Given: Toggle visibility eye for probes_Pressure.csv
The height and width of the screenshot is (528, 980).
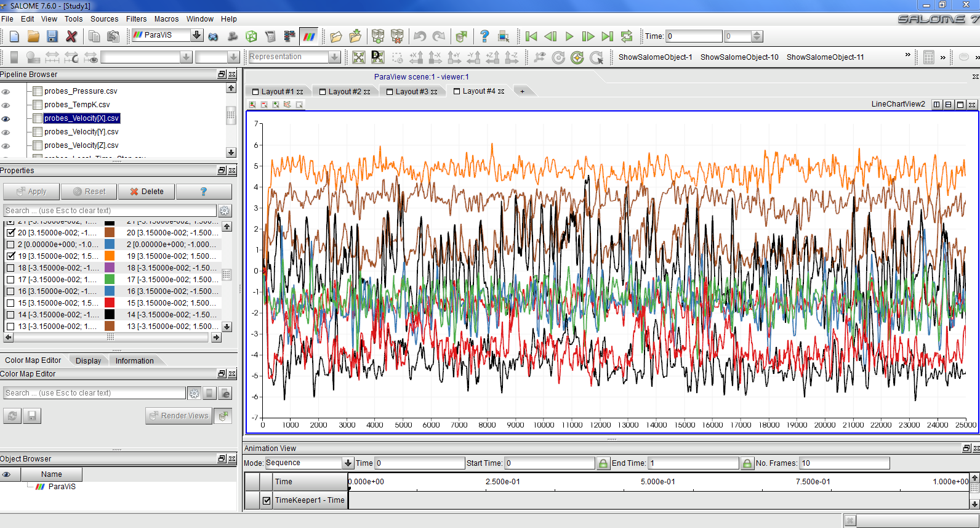Looking at the screenshot, I should (6, 91).
